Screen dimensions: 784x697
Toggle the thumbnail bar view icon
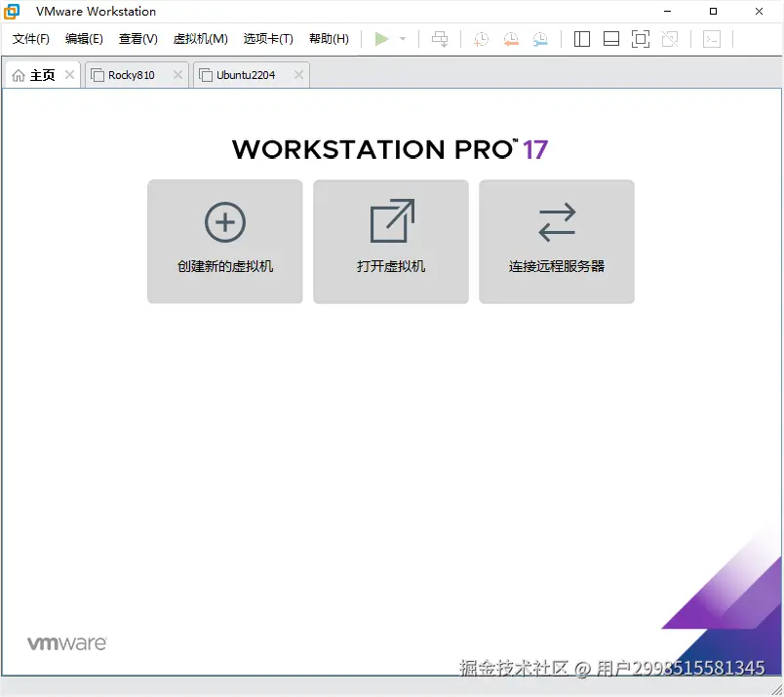tap(611, 39)
